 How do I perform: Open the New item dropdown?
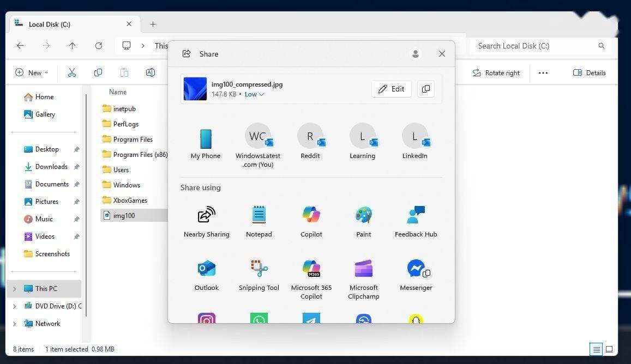click(32, 73)
